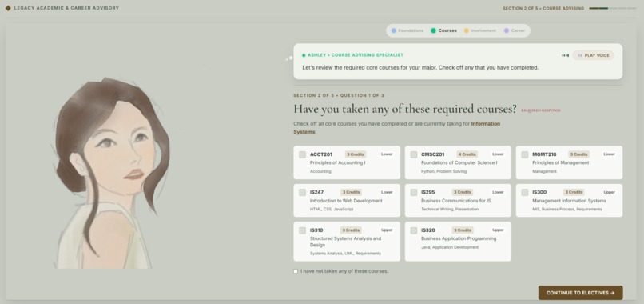Click 'Python, Problem Solving' tags text
Image resolution: width=644 pixels, height=304 pixels.
[x=443, y=171]
